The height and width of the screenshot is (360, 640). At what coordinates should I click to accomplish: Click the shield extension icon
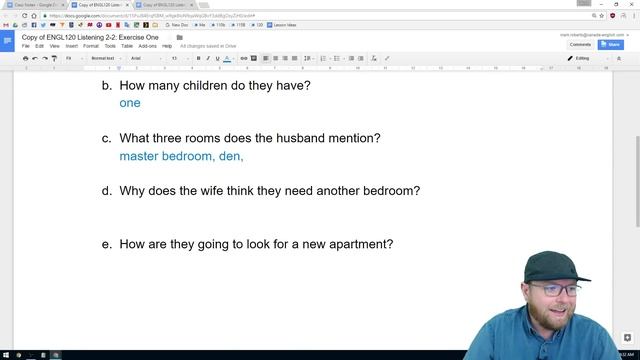click(x=613, y=16)
